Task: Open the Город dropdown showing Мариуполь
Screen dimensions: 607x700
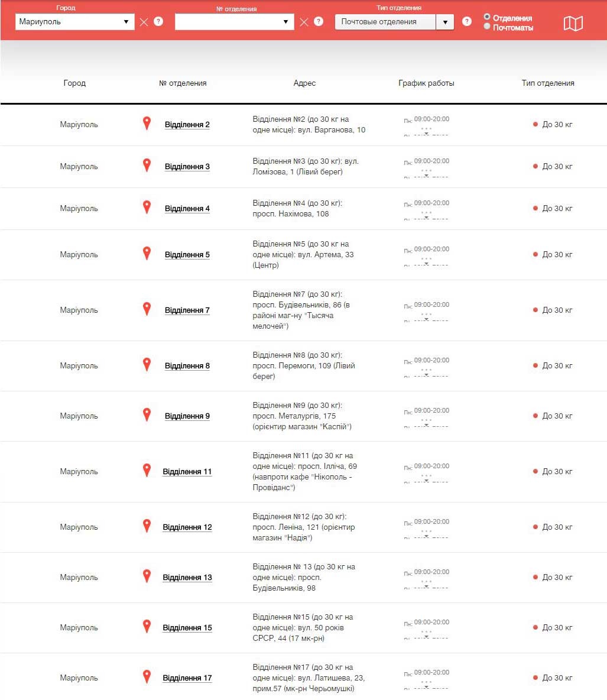Action: [x=74, y=22]
